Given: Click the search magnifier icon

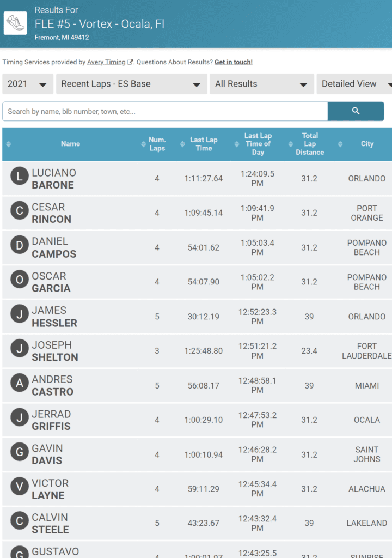Looking at the screenshot, I should tap(356, 111).
